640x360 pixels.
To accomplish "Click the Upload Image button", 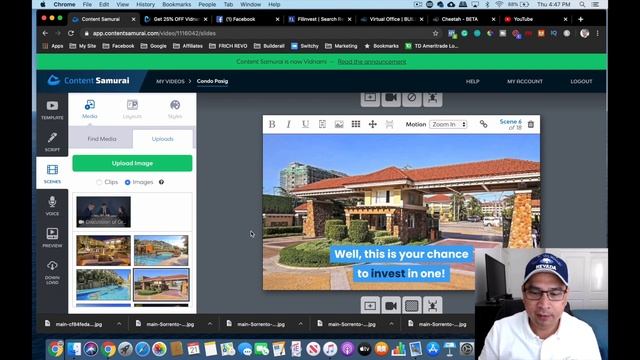I will 132,163.
